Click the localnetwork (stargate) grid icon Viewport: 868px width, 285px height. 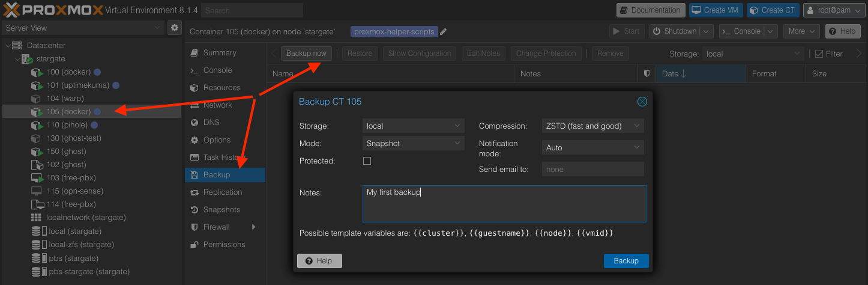point(36,218)
